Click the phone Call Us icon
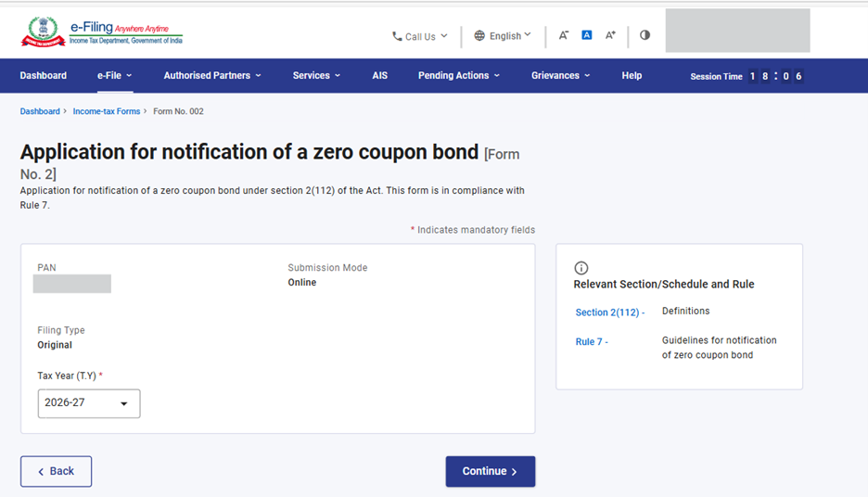868x497 pixels. 397,36
